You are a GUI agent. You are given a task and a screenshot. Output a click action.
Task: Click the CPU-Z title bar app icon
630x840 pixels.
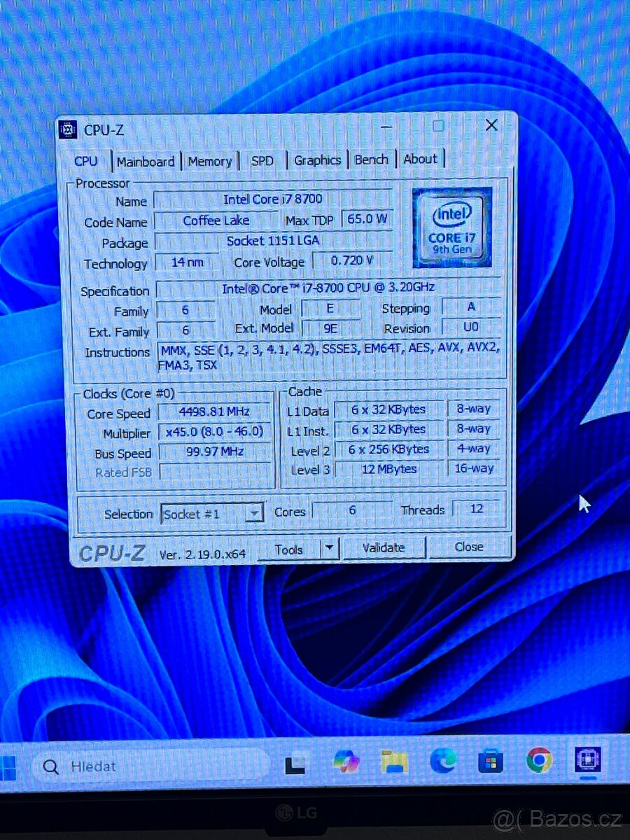(x=68, y=129)
